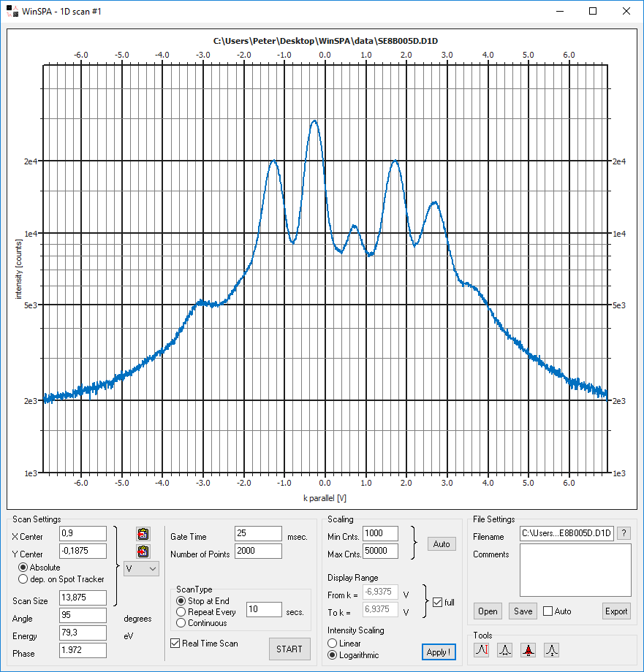Click the Apply ! button

pyautogui.click(x=439, y=652)
